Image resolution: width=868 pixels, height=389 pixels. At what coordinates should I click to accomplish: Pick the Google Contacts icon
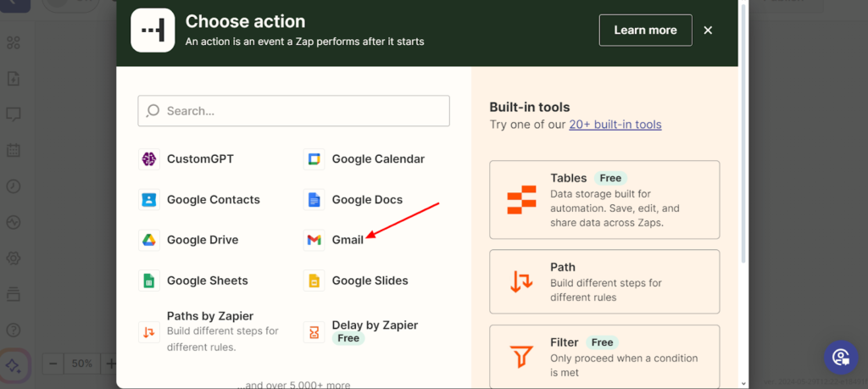pyautogui.click(x=149, y=200)
